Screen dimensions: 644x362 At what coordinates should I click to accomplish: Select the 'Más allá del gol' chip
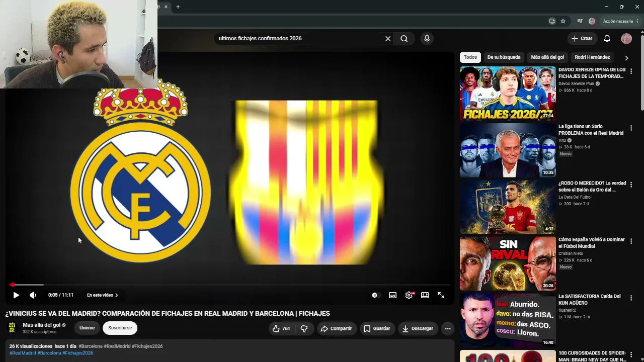[547, 57]
